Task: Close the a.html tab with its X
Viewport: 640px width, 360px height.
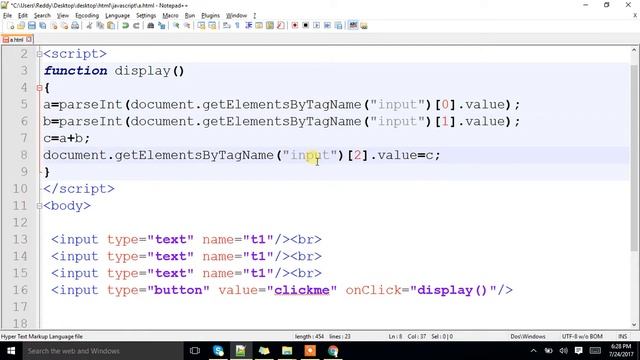Action: [x=29, y=40]
